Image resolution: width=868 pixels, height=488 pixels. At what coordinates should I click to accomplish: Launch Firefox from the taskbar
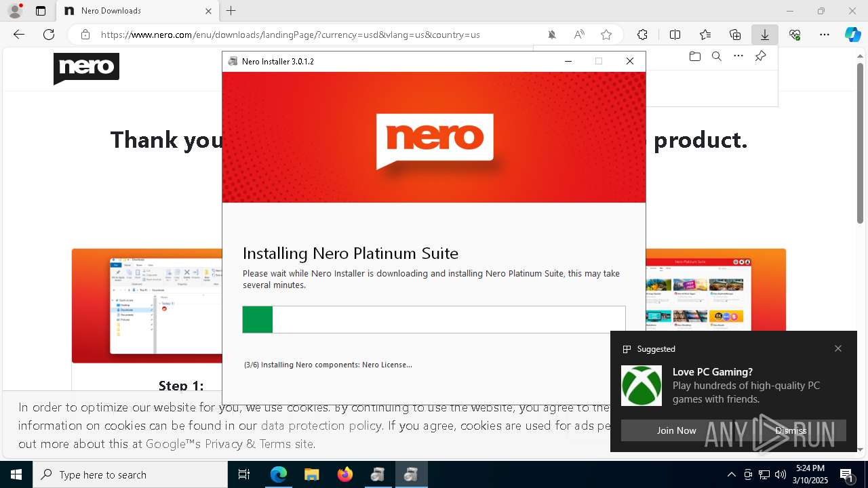[x=345, y=474]
